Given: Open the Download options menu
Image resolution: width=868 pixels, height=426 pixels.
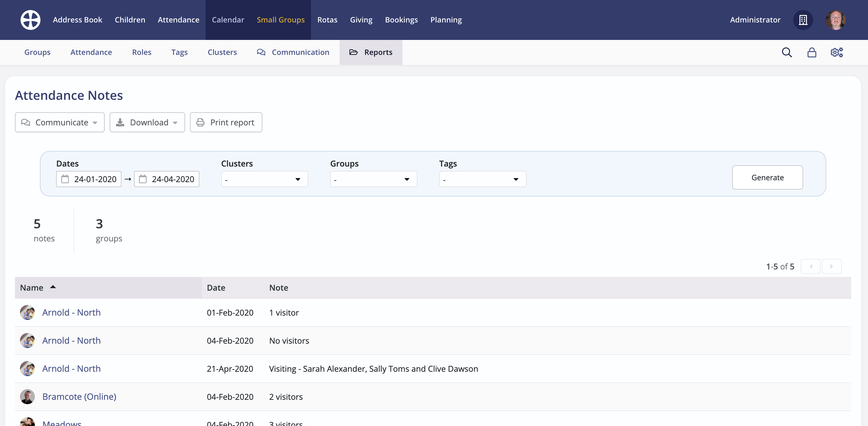Looking at the screenshot, I should coord(147,123).
